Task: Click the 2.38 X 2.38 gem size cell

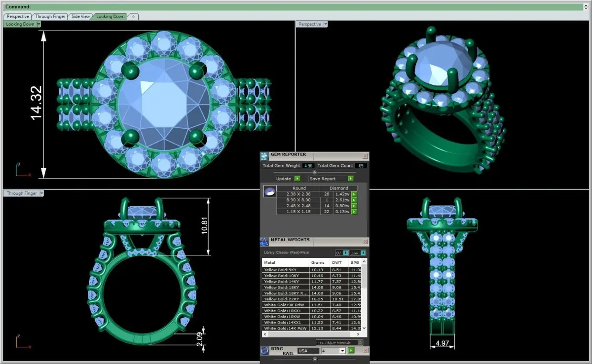Action: 298,194
